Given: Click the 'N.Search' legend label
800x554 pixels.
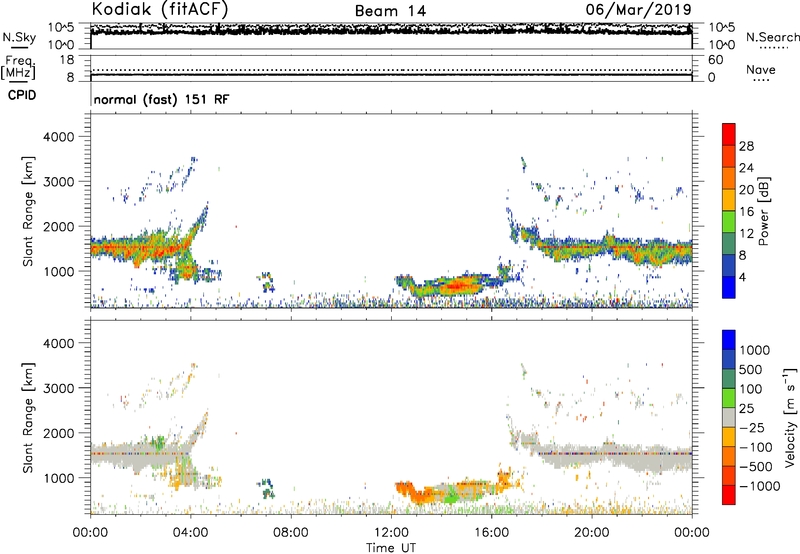Looking at the screenshot, I should tap(772, 37).
